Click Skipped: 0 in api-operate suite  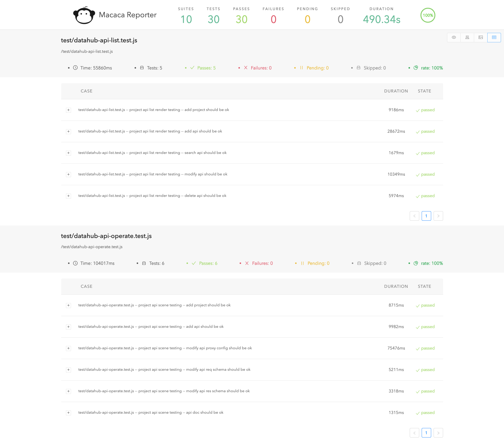pos(375,263)
